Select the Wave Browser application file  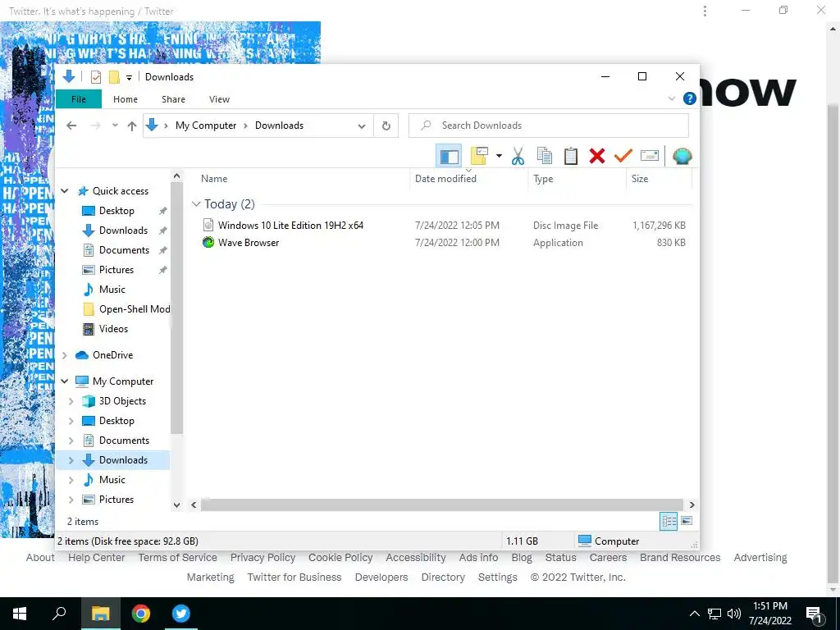tap(442, 242)
